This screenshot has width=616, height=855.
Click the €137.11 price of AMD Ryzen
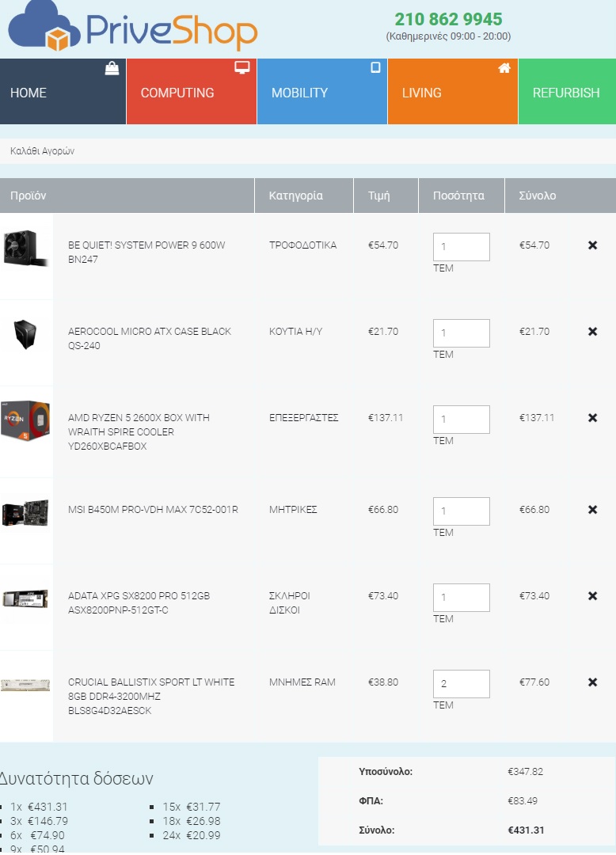click(x=386, y=418)
